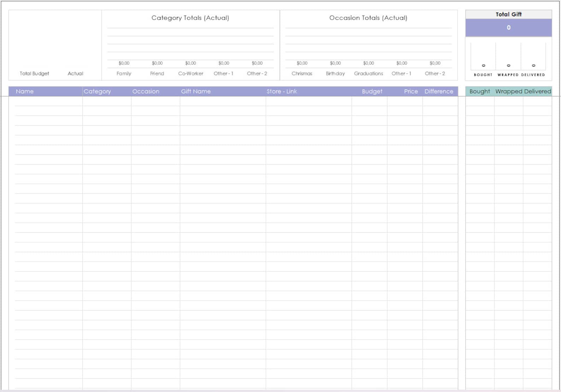Click the $0.00 value above Friend
Viewport: 561px width, 392px height.
pos(157,63)
